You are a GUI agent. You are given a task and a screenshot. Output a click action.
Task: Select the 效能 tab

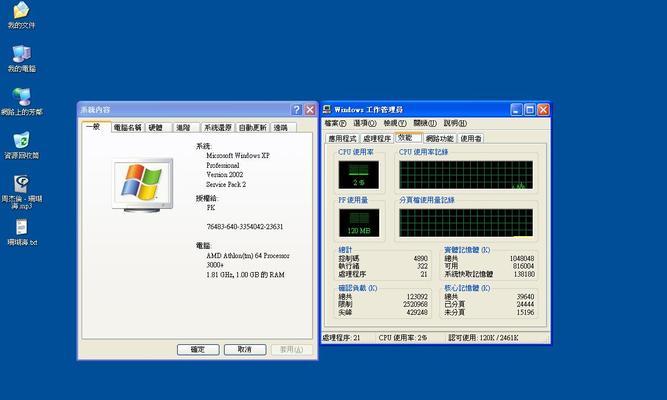[408, 137]
